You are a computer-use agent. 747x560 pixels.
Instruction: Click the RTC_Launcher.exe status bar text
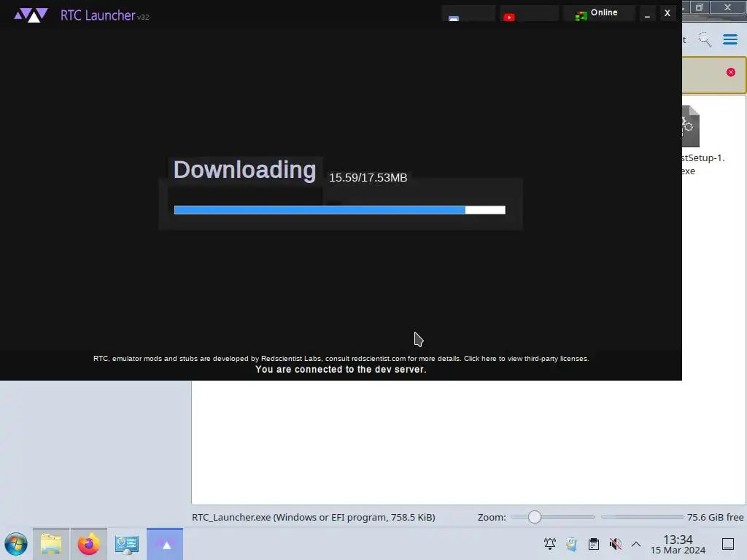314,517
